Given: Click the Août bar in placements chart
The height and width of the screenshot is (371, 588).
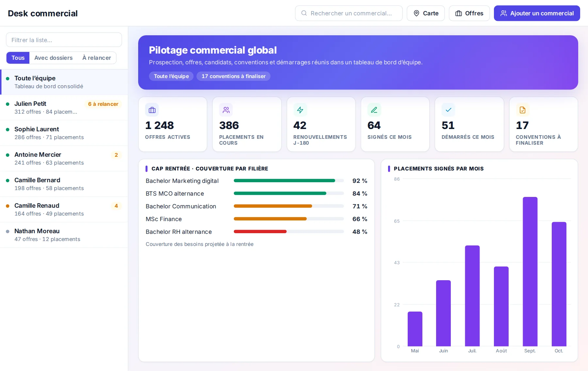Looking at the screenshot, I should 501,306.
